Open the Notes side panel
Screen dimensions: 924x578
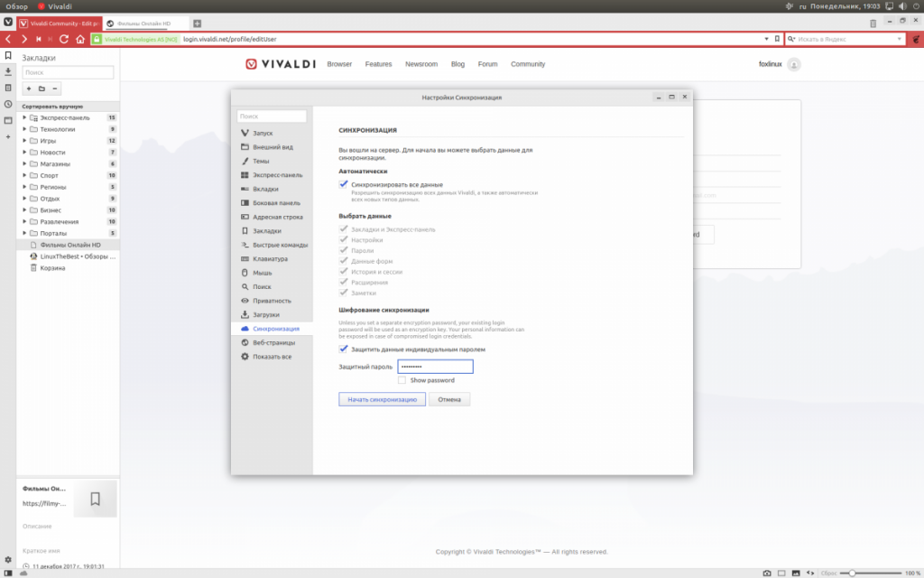[x=8, y=88]
